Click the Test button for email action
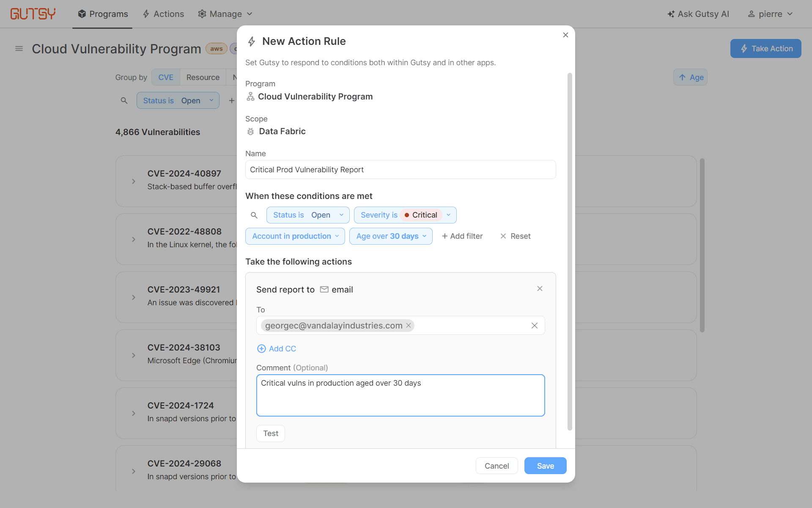The image size is (812, 508). tap(270, 433)
